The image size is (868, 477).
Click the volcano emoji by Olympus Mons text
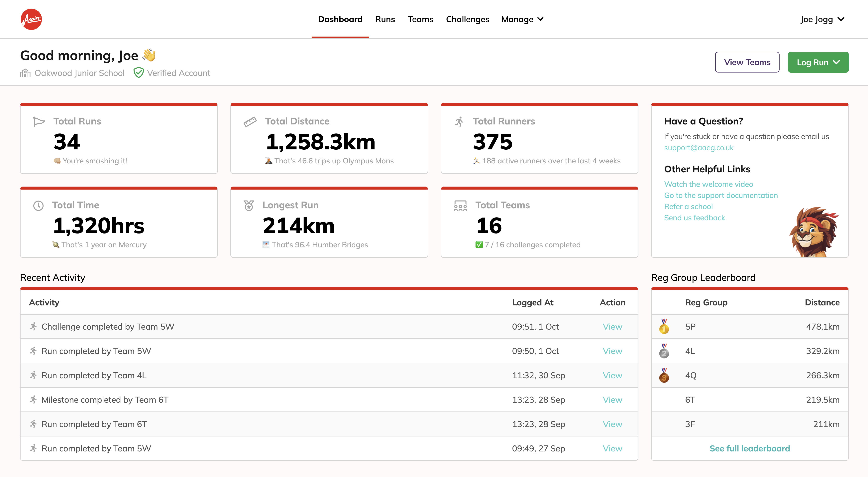tap(269, 161)
